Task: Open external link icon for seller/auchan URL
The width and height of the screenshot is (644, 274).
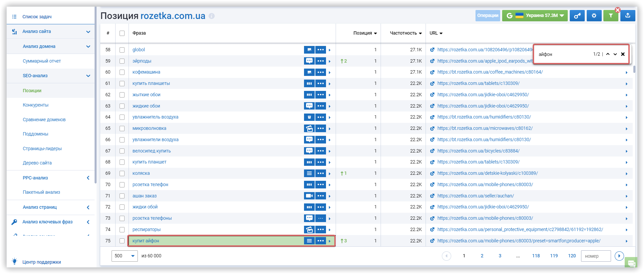Action: 432,196
